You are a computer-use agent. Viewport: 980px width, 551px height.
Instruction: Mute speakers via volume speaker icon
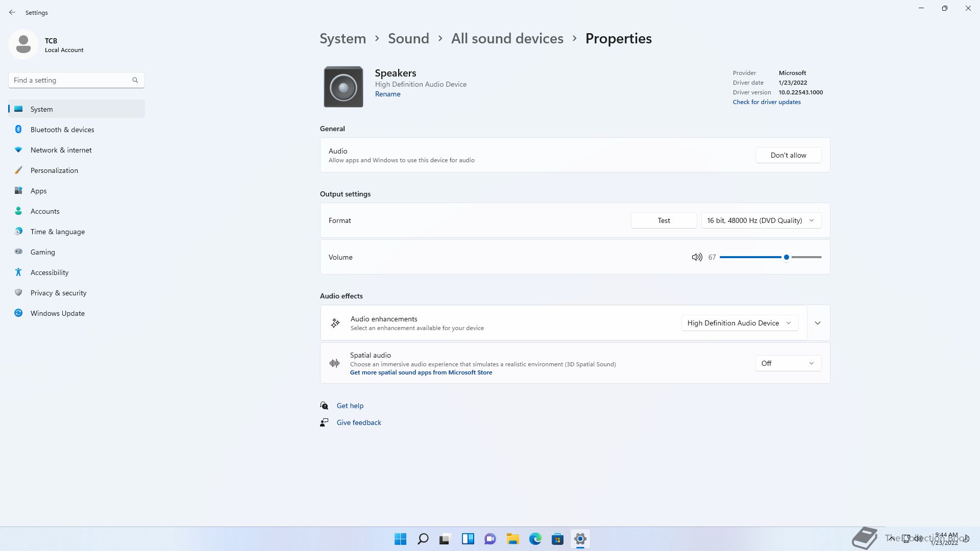click(697, 257)
